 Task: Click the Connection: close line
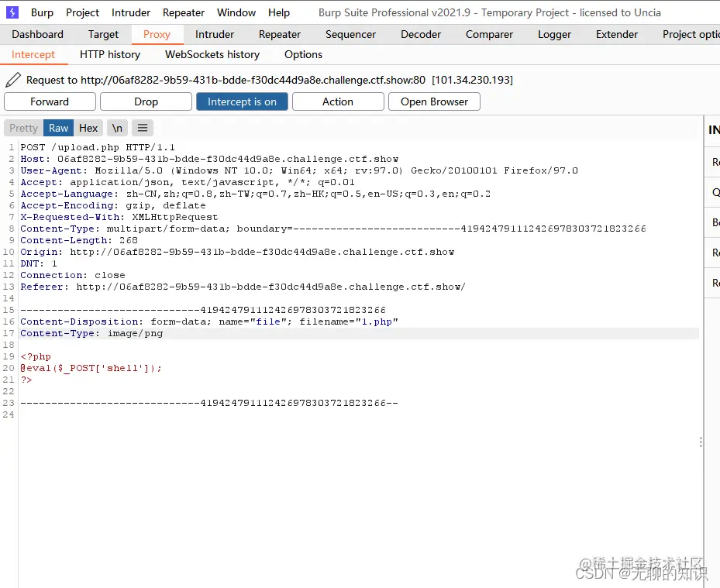[x=73, y=275]
